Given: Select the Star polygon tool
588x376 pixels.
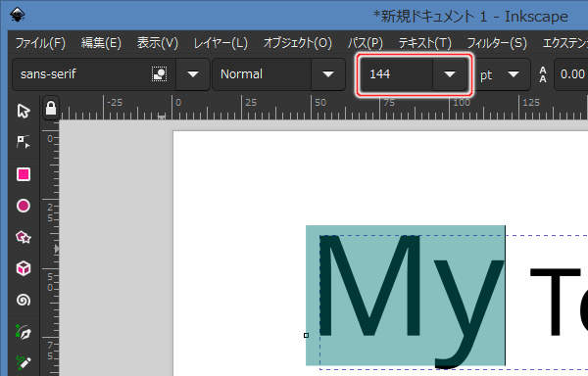Looking at the screenshot, I should pos(24,237).
